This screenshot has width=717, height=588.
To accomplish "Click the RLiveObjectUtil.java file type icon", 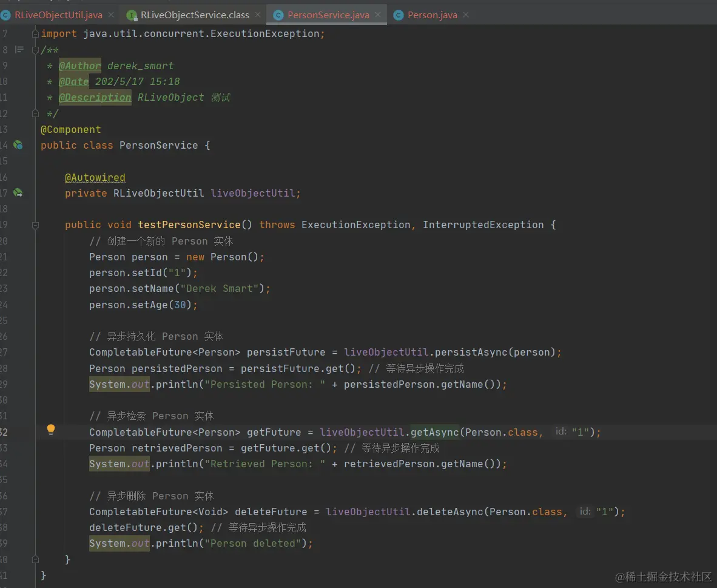I will pyautogui.click(x=6, y=15).
